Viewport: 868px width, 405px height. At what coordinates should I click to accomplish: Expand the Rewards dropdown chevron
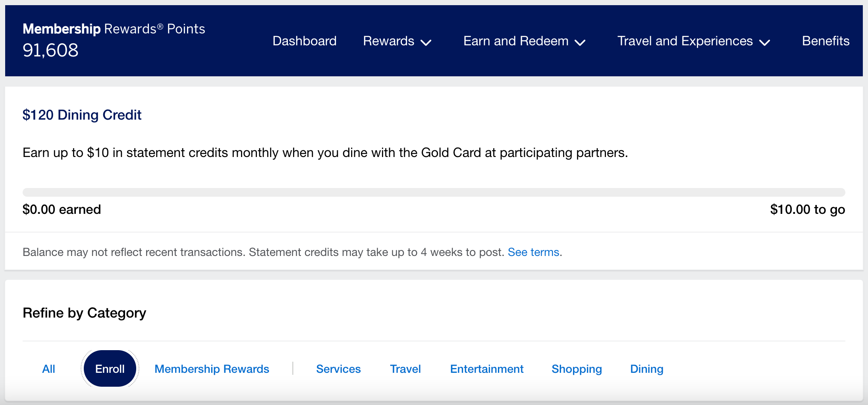tap(426, 43)
